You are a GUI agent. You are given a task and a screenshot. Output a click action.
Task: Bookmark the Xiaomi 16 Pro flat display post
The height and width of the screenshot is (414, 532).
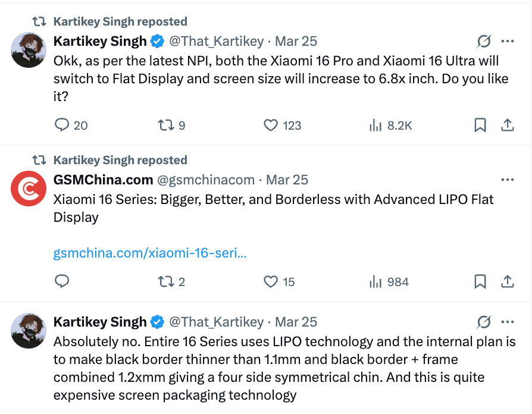(x=480, y=126)
